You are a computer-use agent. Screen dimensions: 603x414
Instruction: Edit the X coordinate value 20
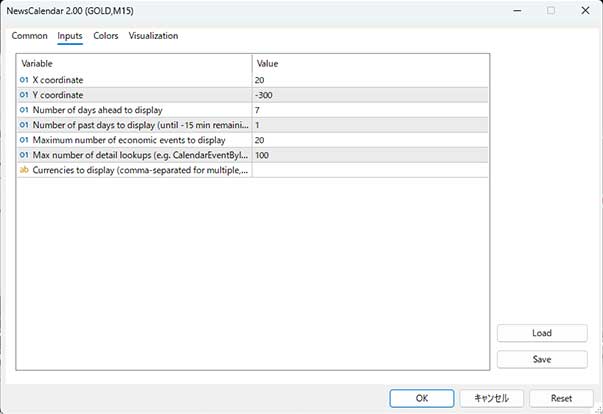click(x=370, y=80)
